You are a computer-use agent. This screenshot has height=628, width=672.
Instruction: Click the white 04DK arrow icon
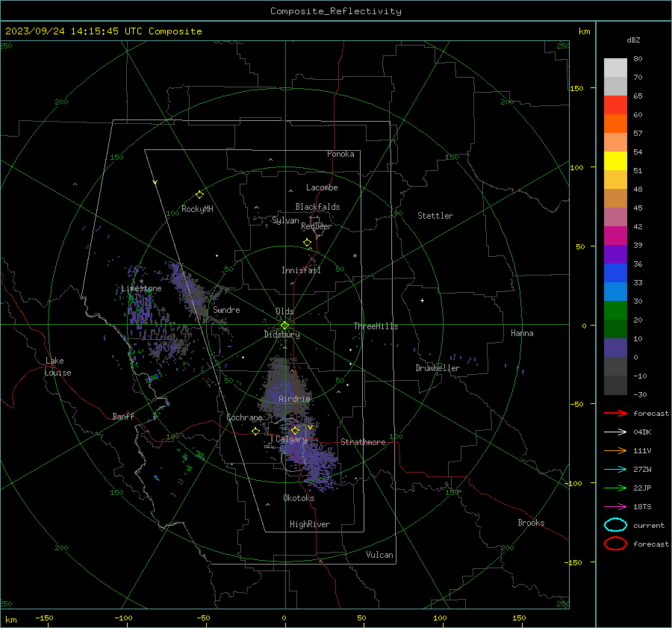click(615, 432)
